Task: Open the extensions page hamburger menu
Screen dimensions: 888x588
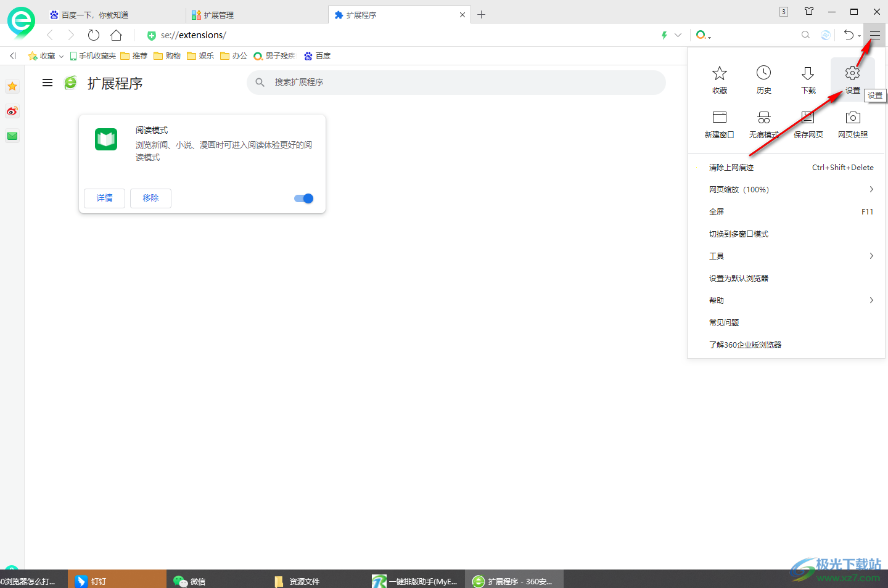Action: (47, 83)
